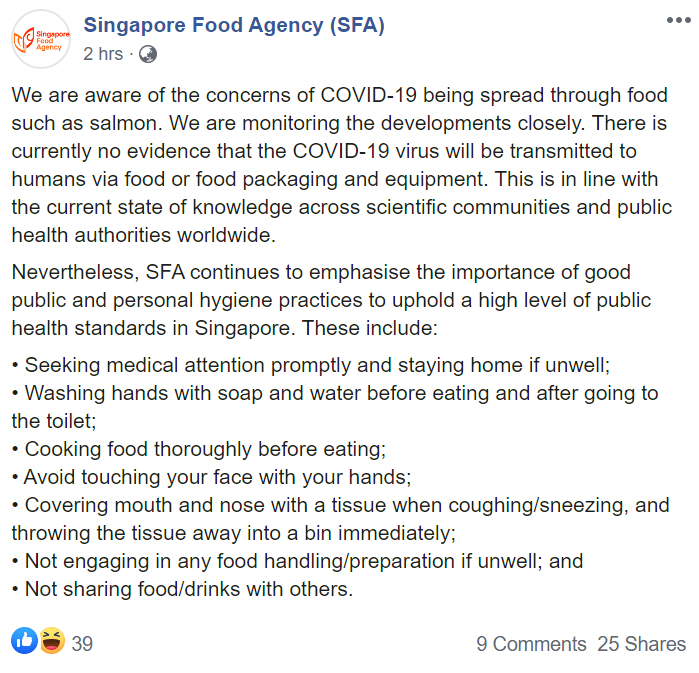
Task: Click the paragraph starting with "Nevertheless"
Action: point(330,300)
